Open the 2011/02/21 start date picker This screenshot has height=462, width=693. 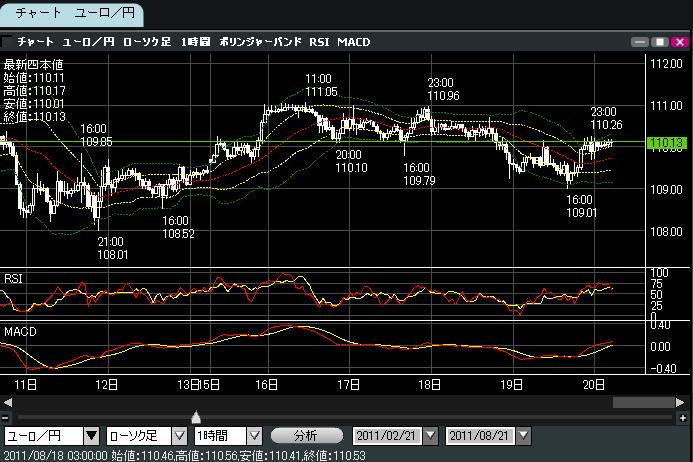(431, 435)
